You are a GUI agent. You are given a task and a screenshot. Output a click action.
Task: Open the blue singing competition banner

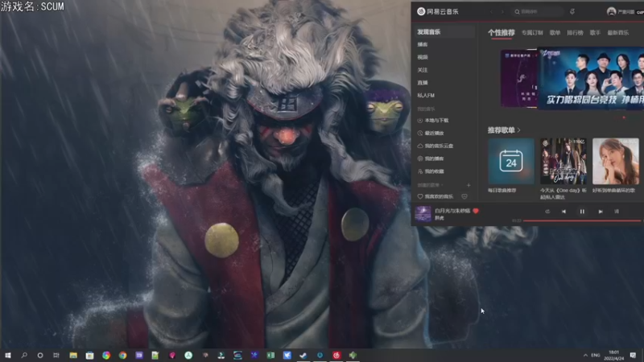pyautogui.click(x=591, y=78)
